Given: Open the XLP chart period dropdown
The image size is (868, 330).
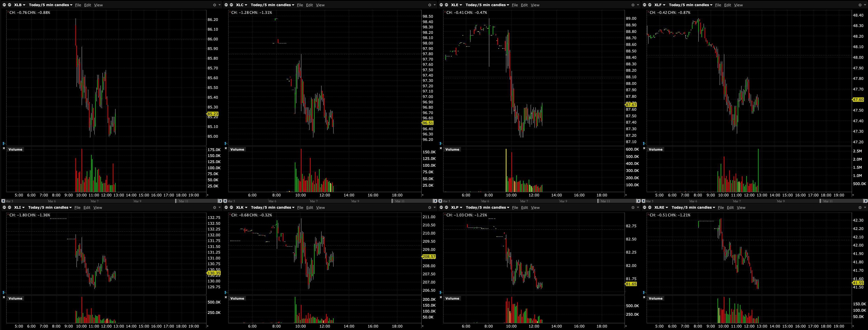Looking at the screenshot, I should (x=487, y=208).
